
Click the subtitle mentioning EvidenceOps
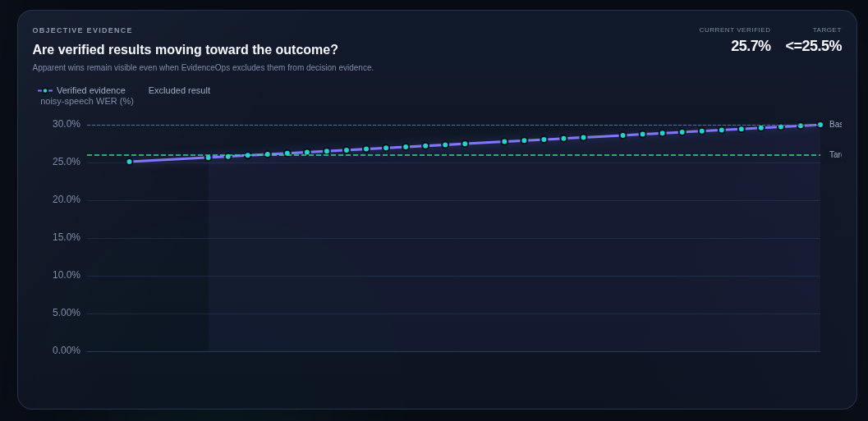click(203, 67)
